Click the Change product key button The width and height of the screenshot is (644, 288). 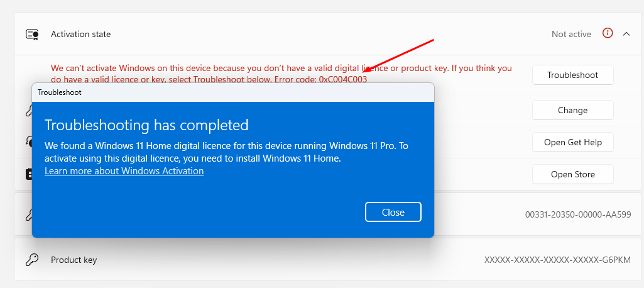(x=572, y=110)
